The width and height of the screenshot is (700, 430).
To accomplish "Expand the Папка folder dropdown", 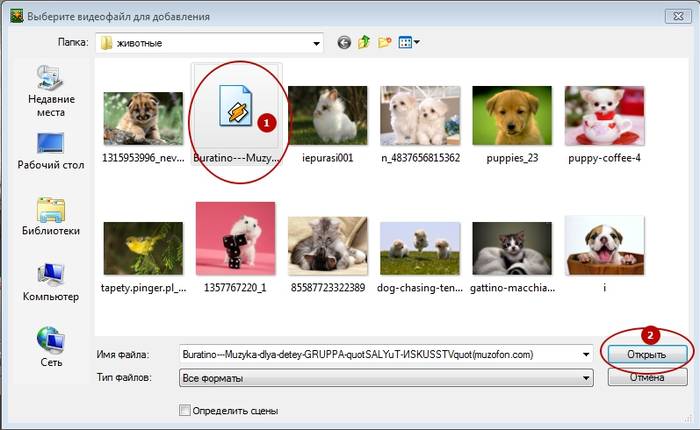I will tap(316, 43).
